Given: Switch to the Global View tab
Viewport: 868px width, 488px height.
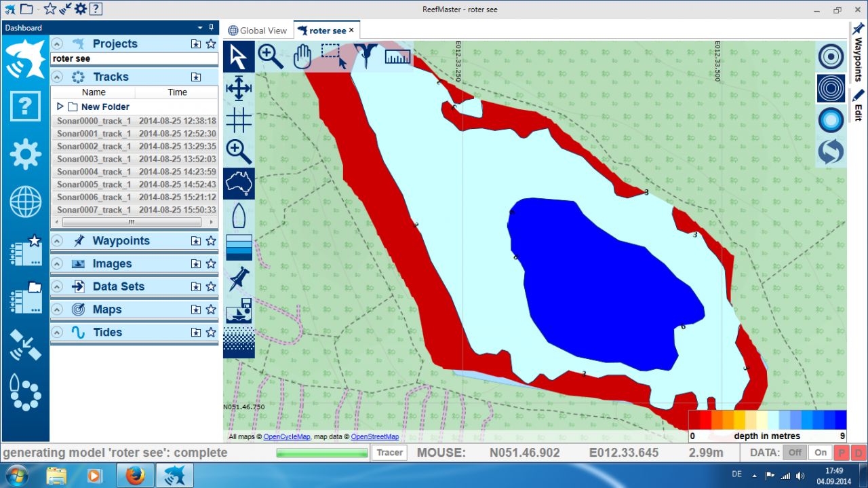Looking at the screenshot, I should [x=258, y=31].
